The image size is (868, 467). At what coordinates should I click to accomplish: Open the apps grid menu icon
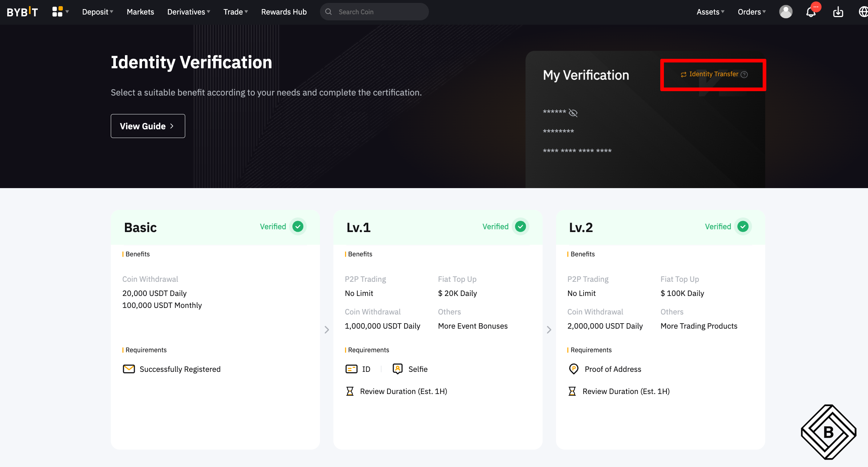(57, 12)
